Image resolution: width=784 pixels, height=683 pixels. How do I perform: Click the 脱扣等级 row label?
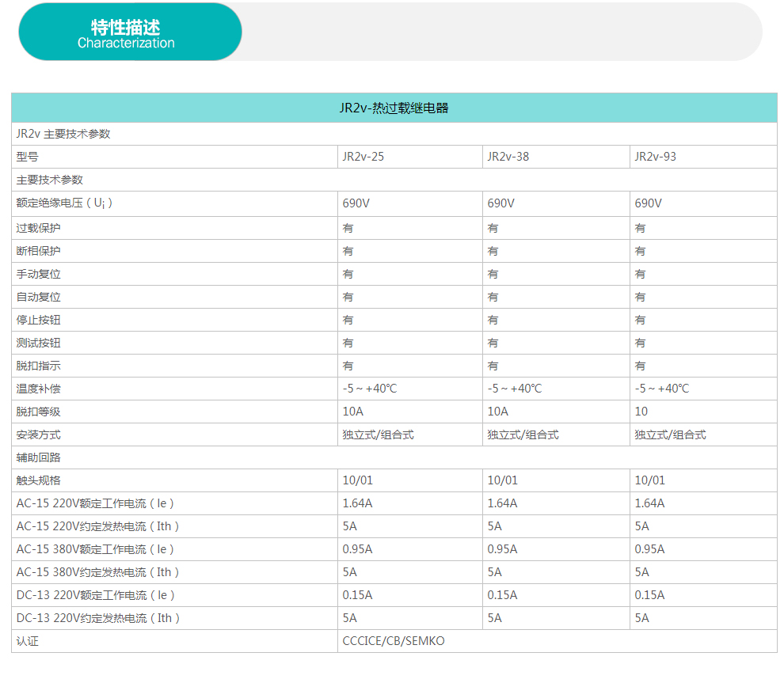pos(38,412)
